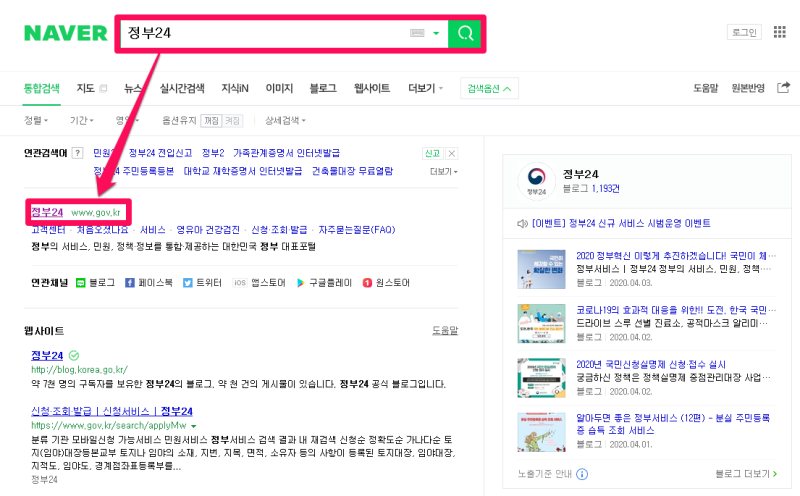The height and width of the screenshot is (496, 800).
Task: Click the 로그인 button
Action: pyautogui.click(x=744, y=32)
